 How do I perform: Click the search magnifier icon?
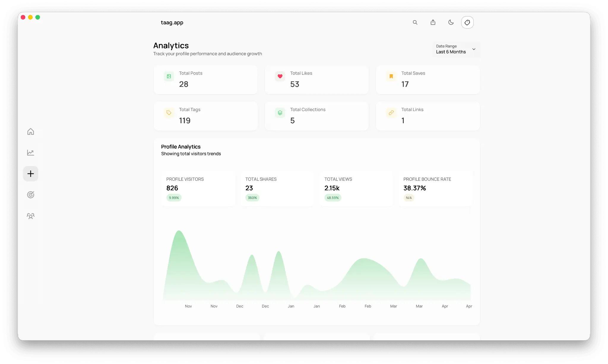click(415, 22)
